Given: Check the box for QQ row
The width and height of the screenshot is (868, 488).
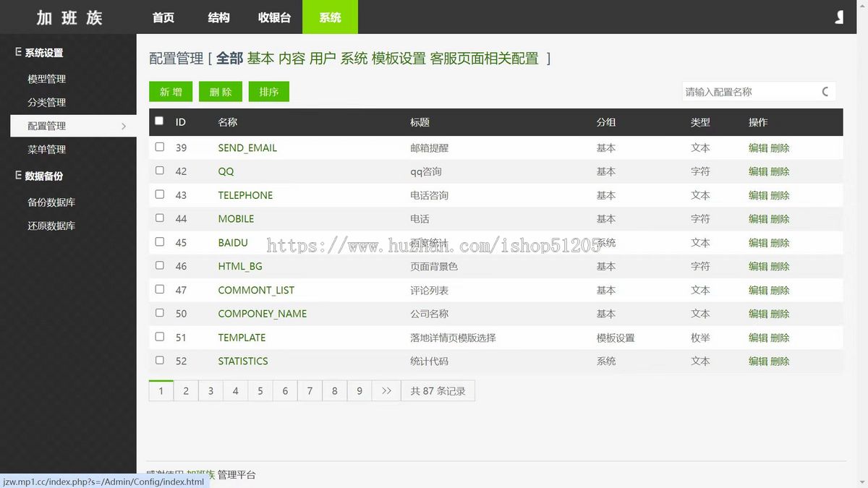Looking at the screenshot, I should 159,171.
